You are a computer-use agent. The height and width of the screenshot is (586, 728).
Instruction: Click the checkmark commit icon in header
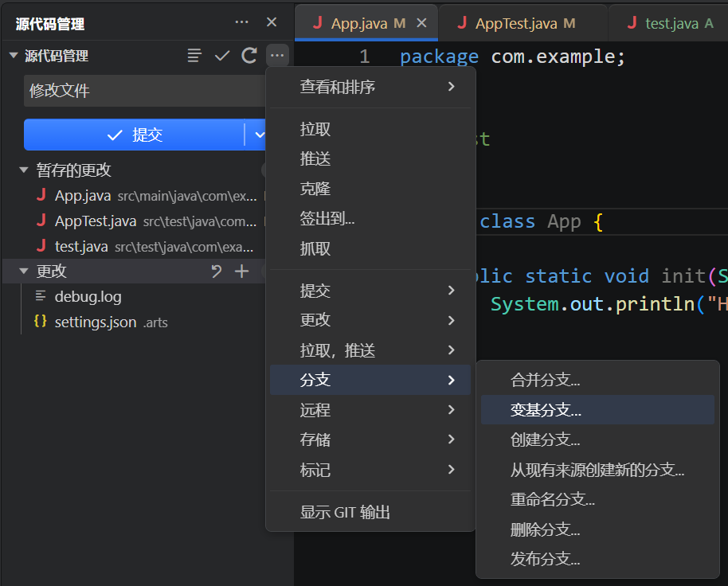click(222, 56)
